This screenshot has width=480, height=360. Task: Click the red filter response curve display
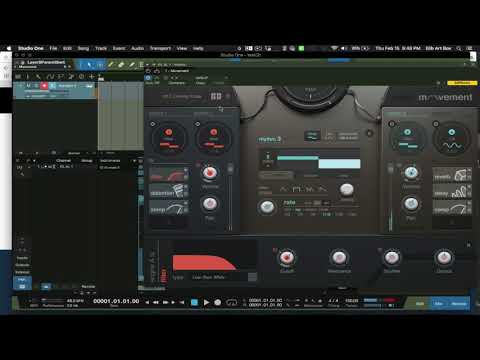pyautogui.click(x=204, y=263)
